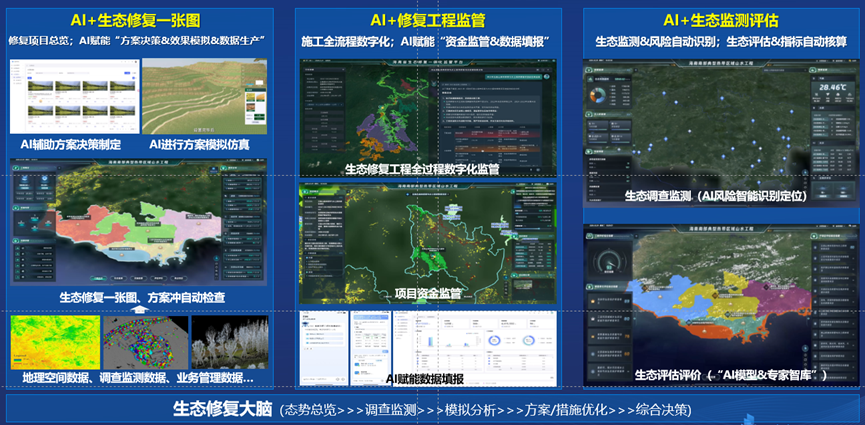Click the upward arrow above data thumbnails

pos(141,309)
